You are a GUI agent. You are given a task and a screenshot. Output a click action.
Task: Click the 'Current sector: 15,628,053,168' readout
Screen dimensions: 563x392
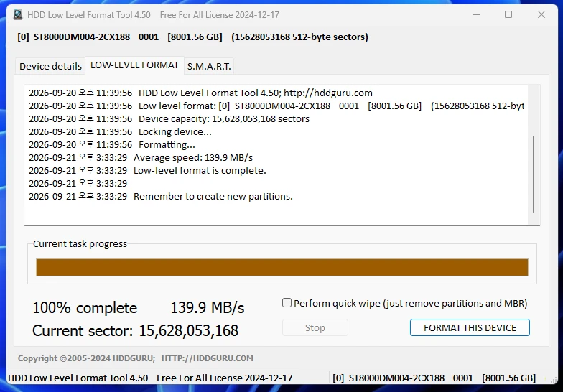coord(135,330)
